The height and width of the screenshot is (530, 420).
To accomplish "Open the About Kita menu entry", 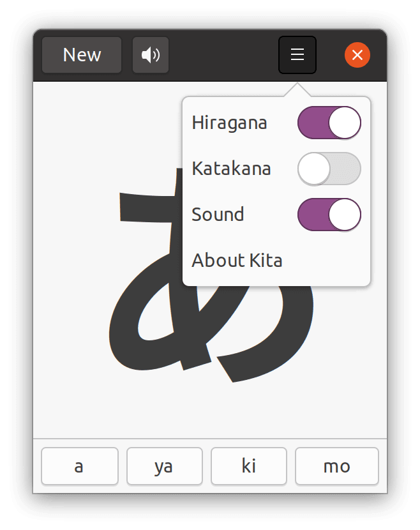I will point(237,261).
